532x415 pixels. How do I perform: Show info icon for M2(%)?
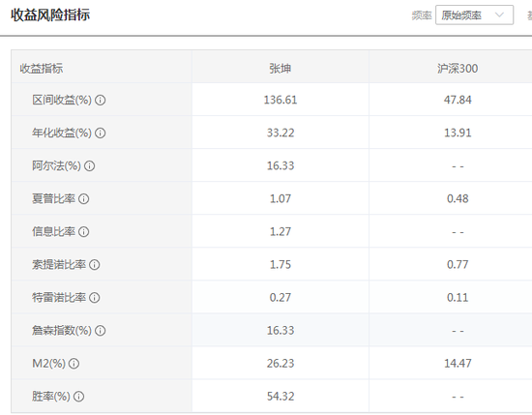click(x=74, y=364)
